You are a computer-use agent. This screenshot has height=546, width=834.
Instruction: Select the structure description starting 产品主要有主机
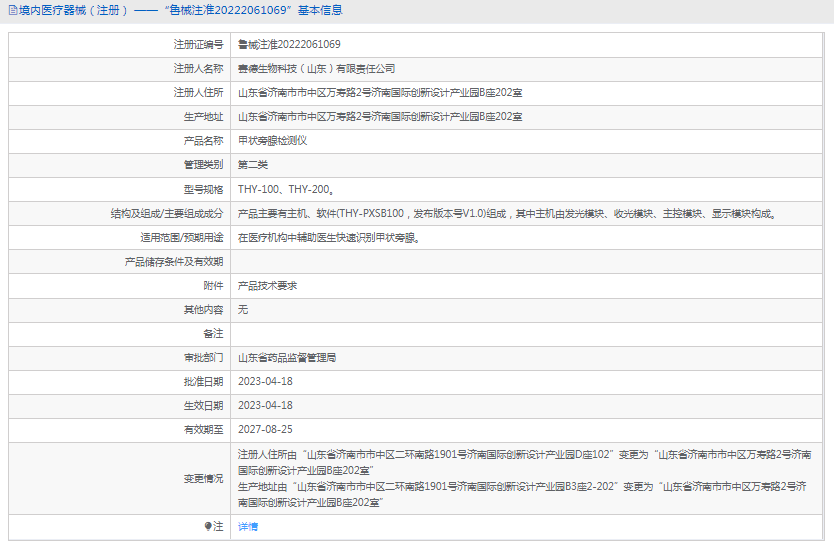(507, 214)
